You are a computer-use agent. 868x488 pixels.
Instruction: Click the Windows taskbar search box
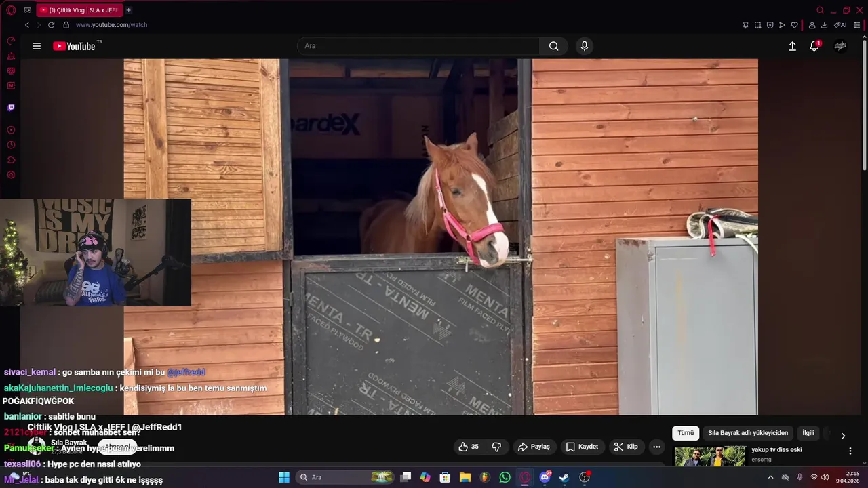[x=346, y=477]
